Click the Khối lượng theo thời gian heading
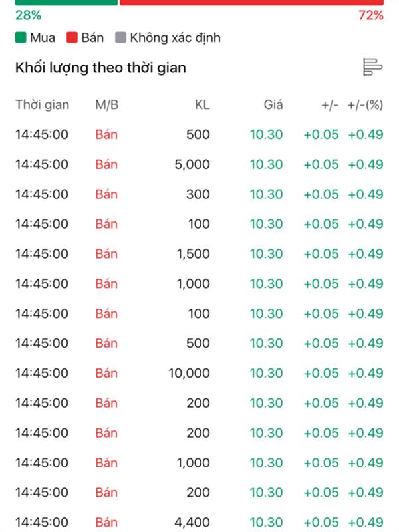 click(x=100, y=68)
